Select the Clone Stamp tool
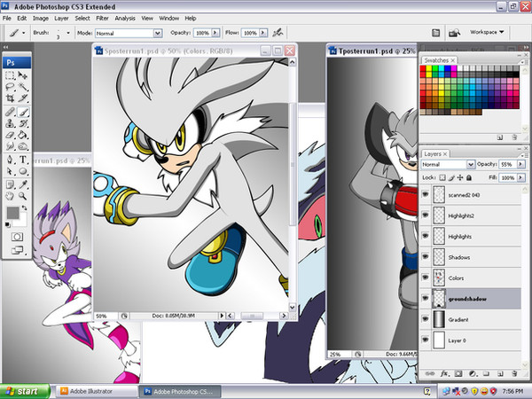Image resolution: width=532 pixels, height=399 pixels. tap(10, 123)
